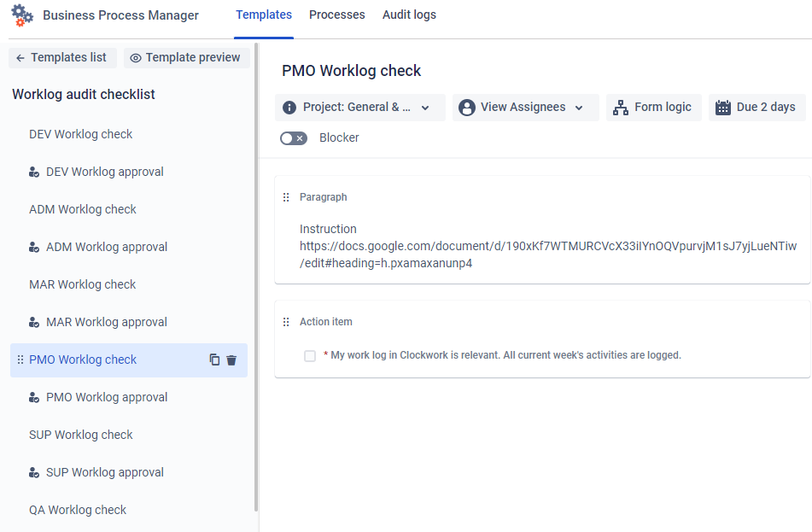Toggle the Blocker switch
The height and width of the screenshot is (532, 812).
tap(294, 138)
